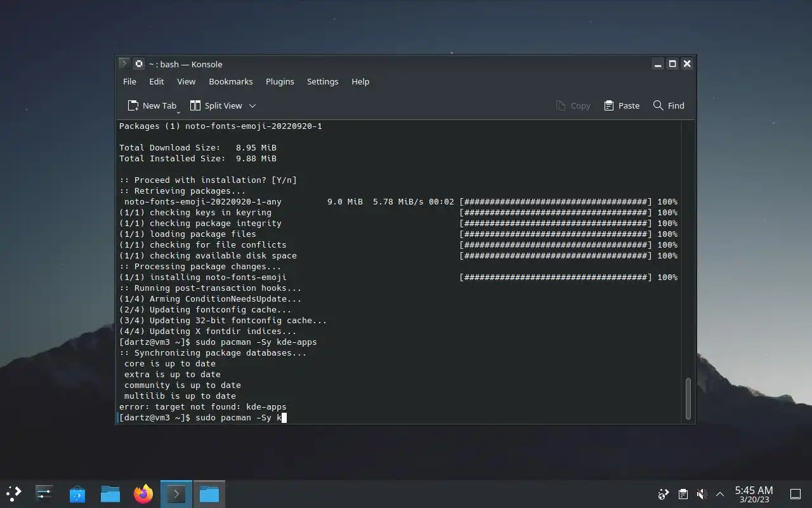Close the Konsole window

(686, 63)
